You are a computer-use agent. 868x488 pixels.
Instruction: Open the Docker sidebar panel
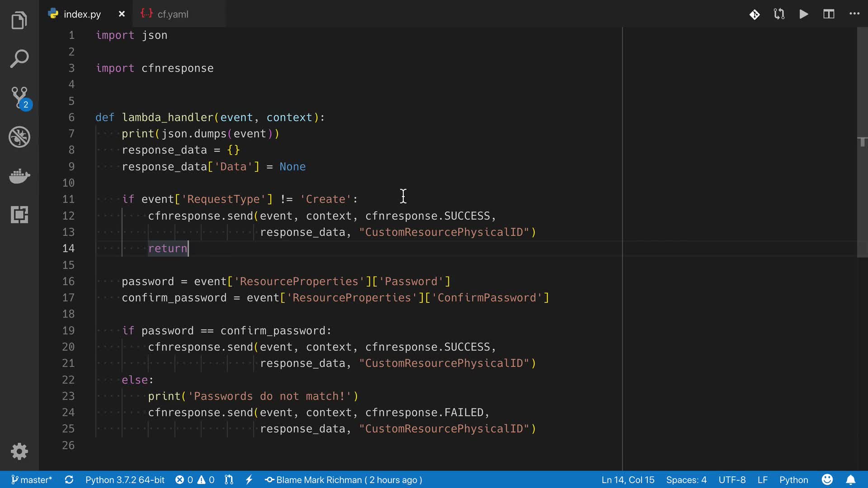(19, 176)
